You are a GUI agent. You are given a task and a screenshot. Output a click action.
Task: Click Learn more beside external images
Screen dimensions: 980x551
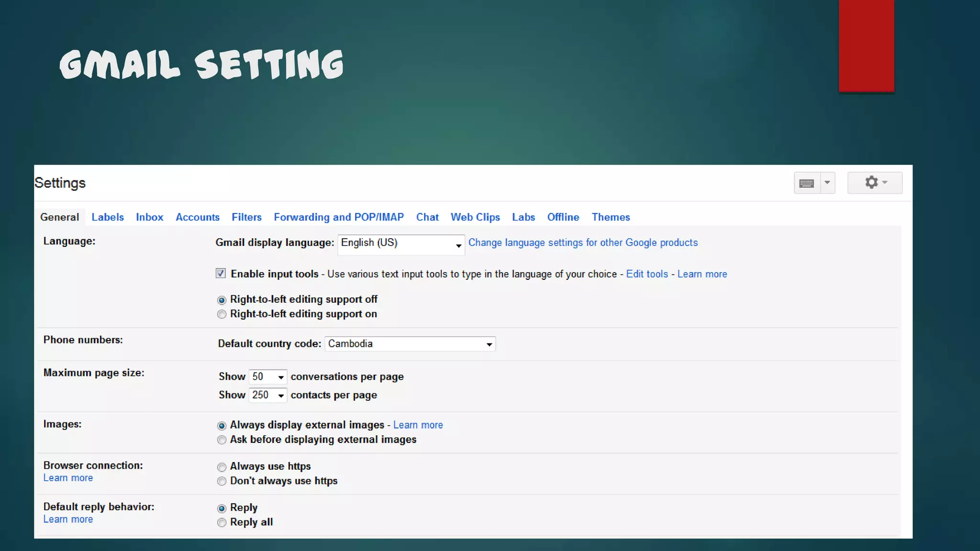[418, 425]
